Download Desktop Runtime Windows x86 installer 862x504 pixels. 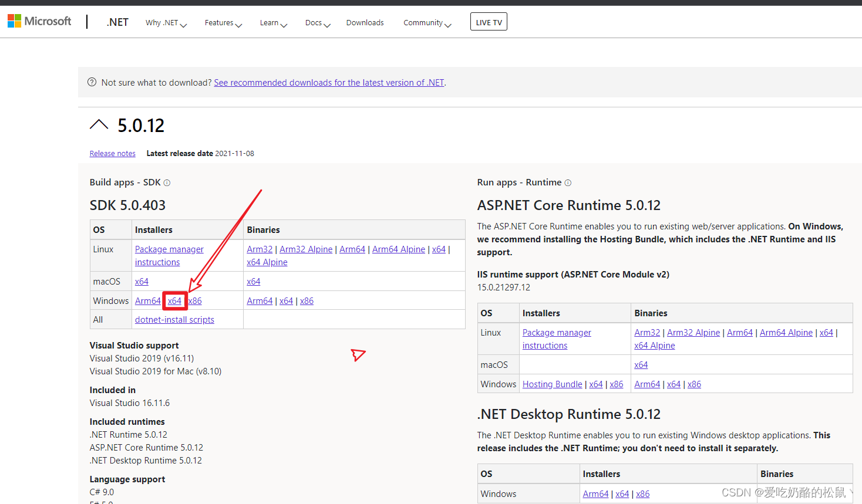[643, 494]
